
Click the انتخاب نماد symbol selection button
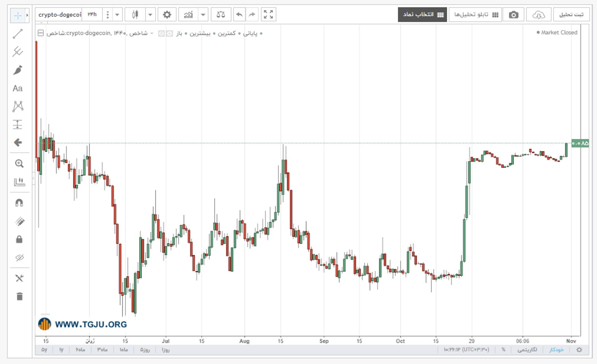[422, 15]
